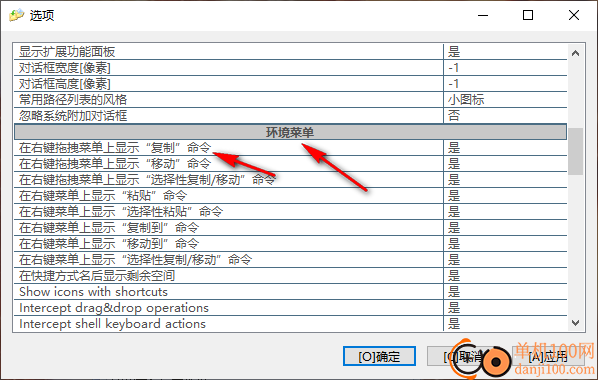Toggle 是 value for Intercept shell keyboard actions

click(x=505, y=324)
